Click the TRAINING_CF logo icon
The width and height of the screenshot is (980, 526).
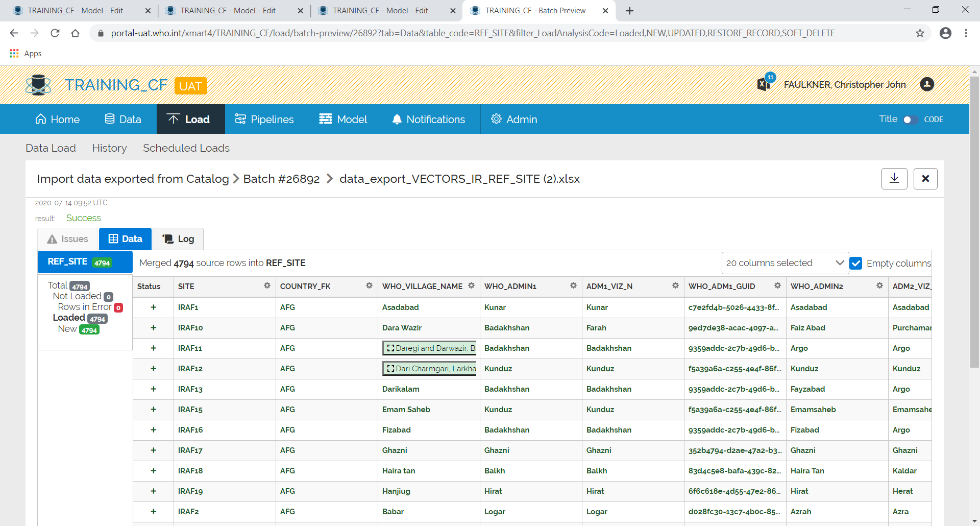pyautogui.click(x=38, y=85)
